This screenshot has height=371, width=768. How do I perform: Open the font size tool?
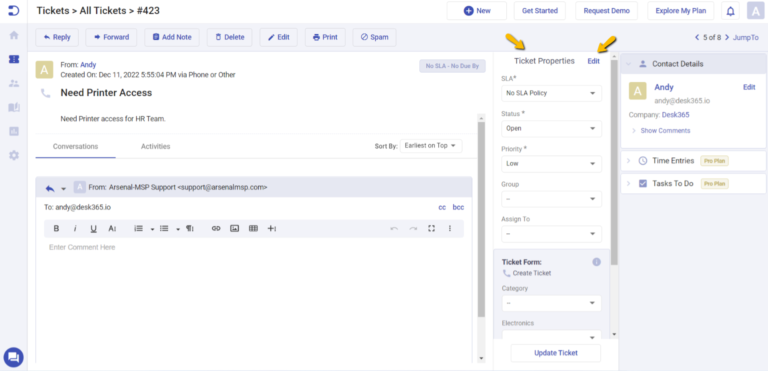(112, 228)
